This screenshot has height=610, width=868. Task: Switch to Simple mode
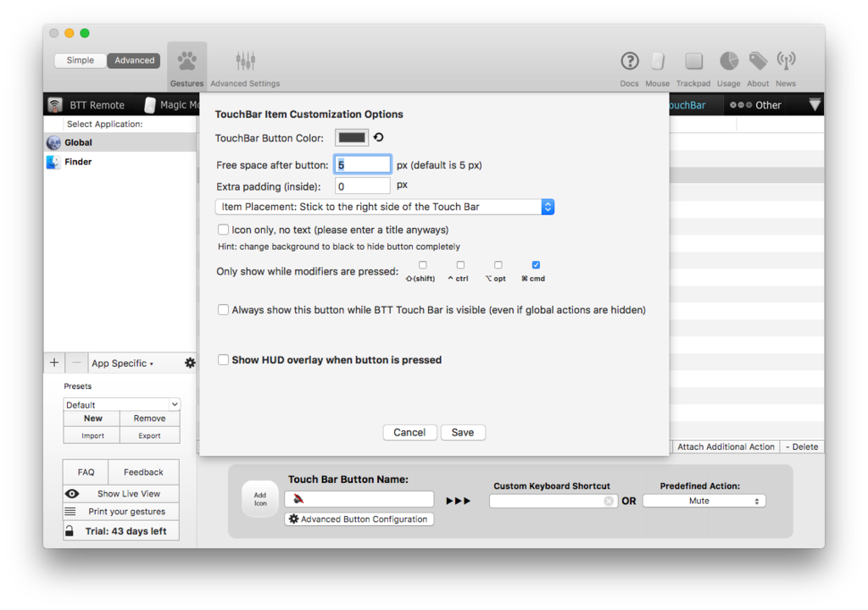point(81,60)
